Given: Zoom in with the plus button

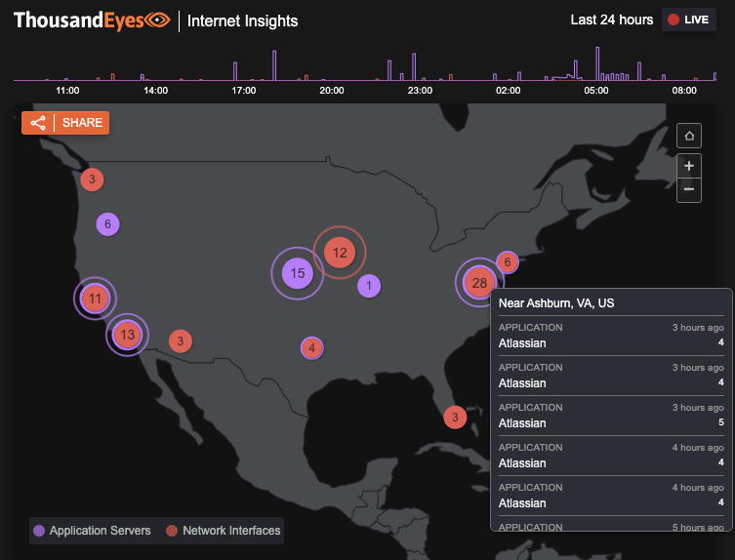Looking at the screenshot, I should point(688,166).
